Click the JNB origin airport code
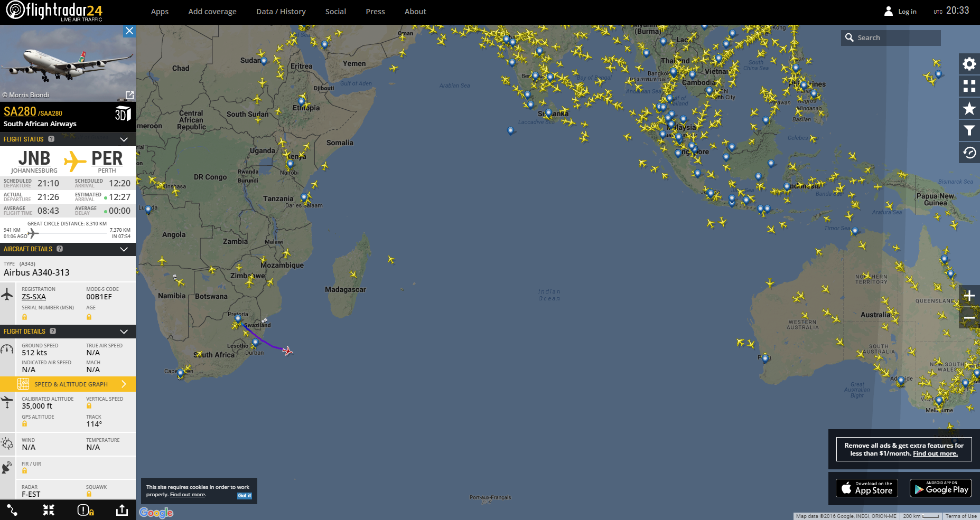The image size is (980, 520). point(34,158)
